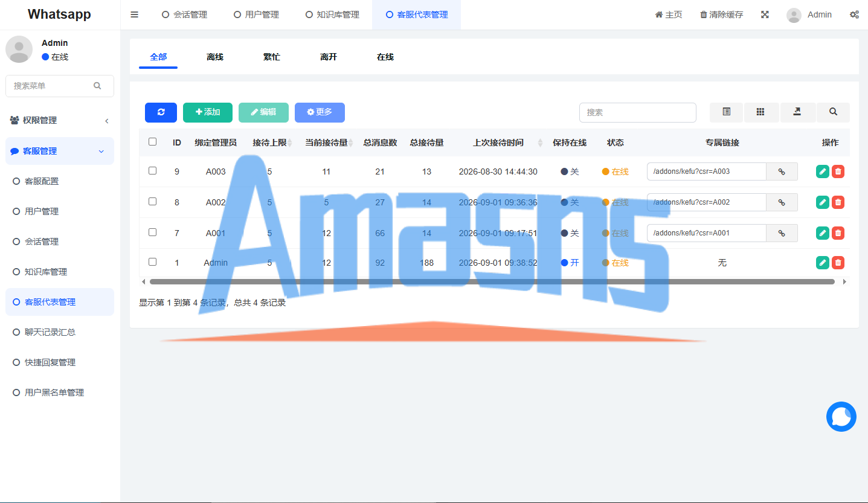Click the 清除缓存 link
This screenshot has height=503, width=868.
pos(722,14)
